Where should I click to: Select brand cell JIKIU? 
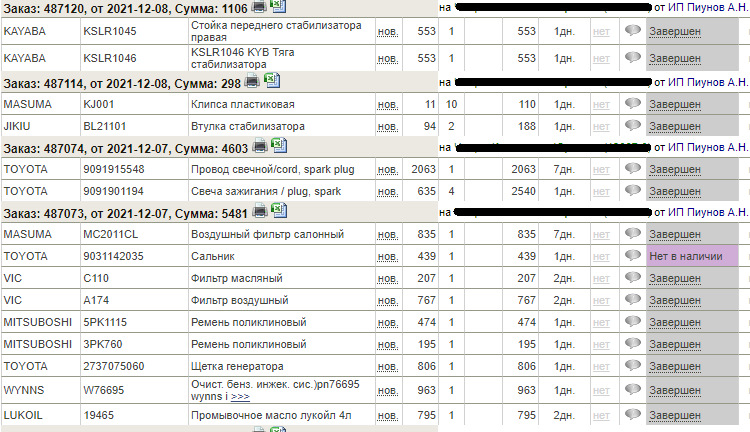(x=41, y=126)
